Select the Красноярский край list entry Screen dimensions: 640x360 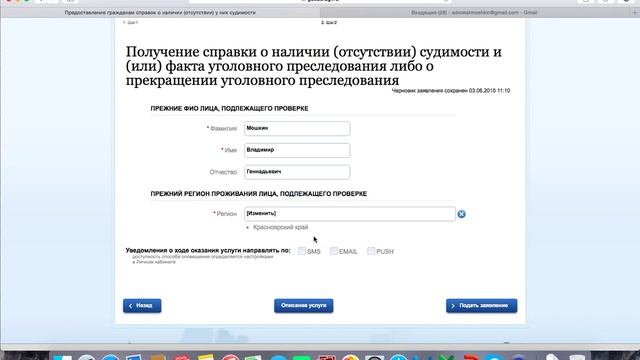pyautogui.click(x=280, y=227)
